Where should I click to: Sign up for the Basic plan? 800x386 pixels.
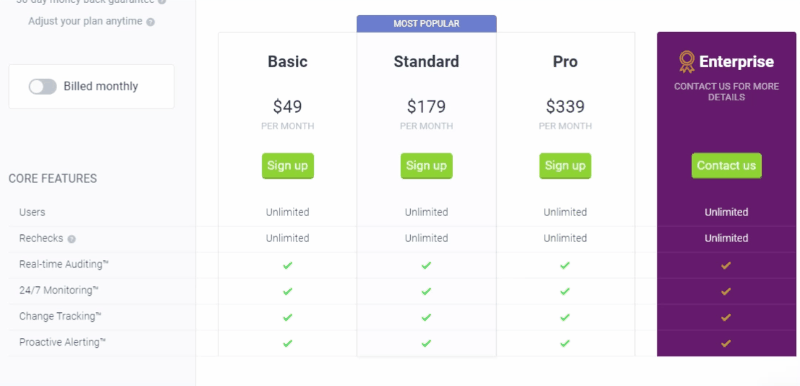288,166
